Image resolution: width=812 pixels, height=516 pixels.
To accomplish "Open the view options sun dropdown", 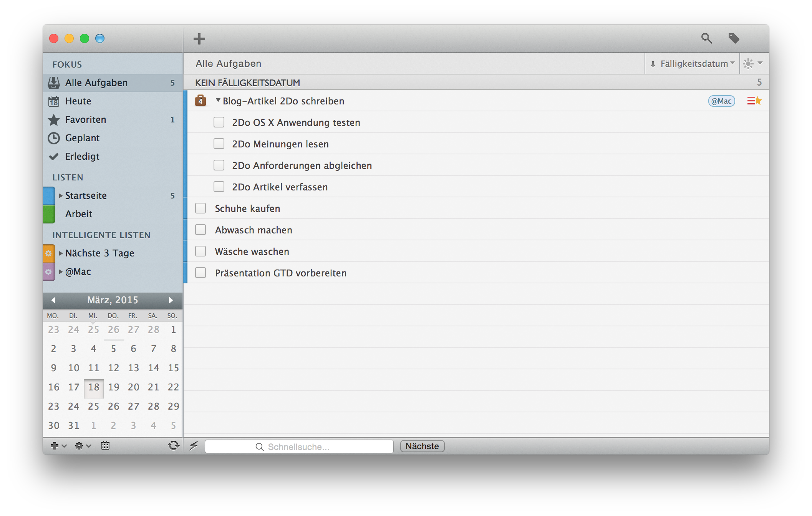I will [x=753, y=63].
